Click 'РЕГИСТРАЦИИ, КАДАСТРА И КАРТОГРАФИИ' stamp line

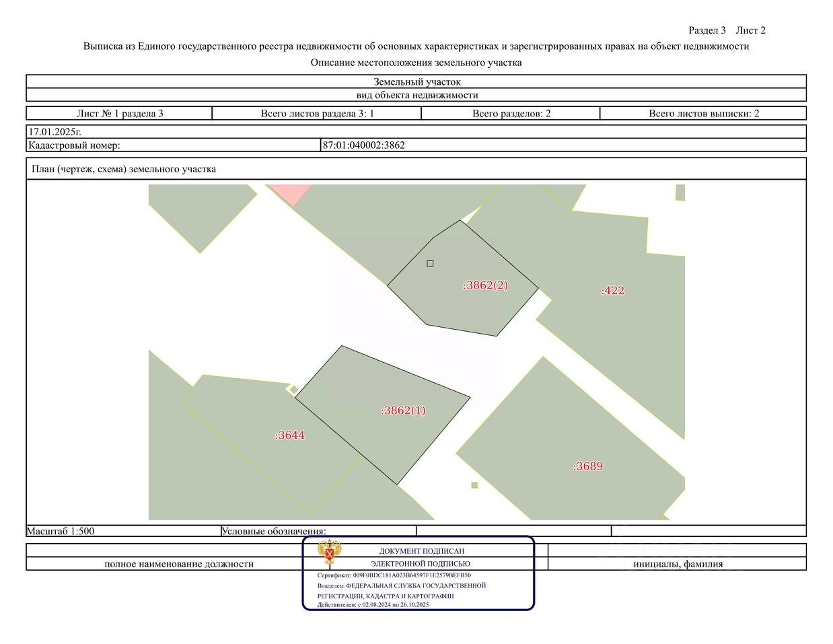[x=386, y=596]
